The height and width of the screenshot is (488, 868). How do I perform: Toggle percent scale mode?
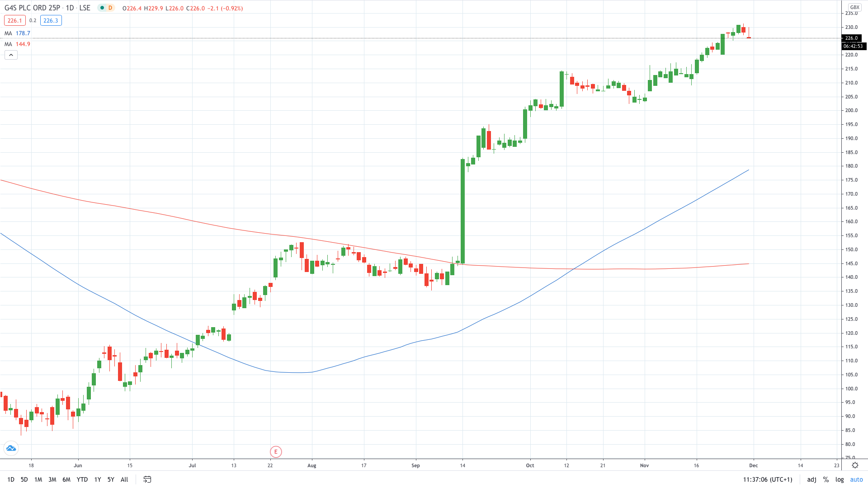pos(826,479)
